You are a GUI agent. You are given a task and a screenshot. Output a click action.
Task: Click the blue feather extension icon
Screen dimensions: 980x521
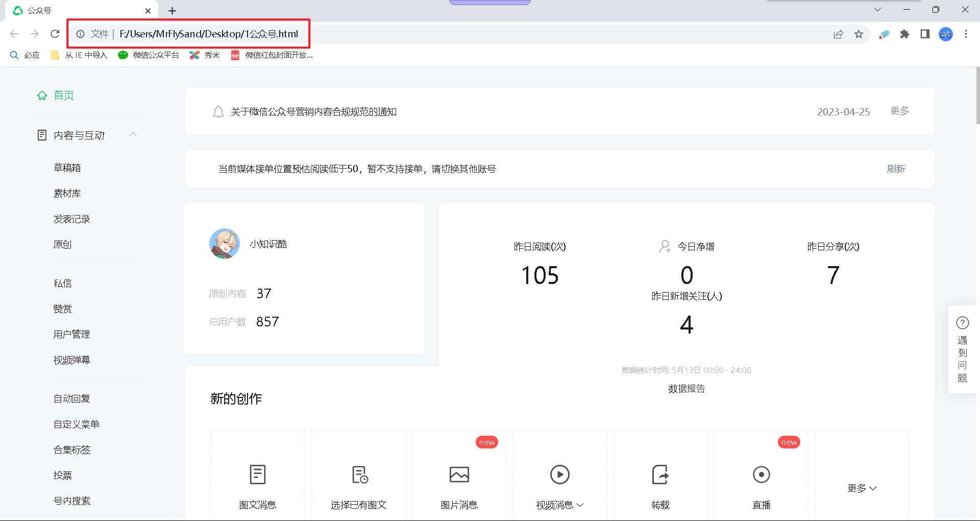[885, 34]
